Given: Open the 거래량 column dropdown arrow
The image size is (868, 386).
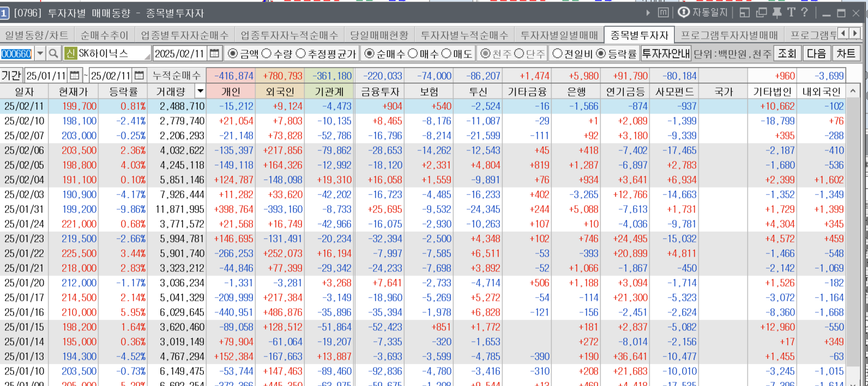Looking at the screenshot, I should [x=200, y=92].
